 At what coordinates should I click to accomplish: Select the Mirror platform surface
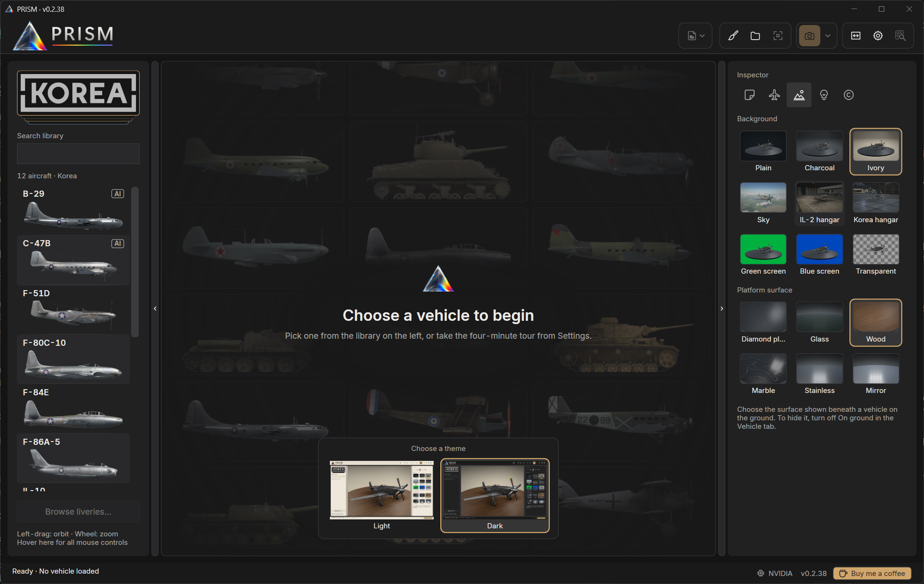[x=876, y=374]
